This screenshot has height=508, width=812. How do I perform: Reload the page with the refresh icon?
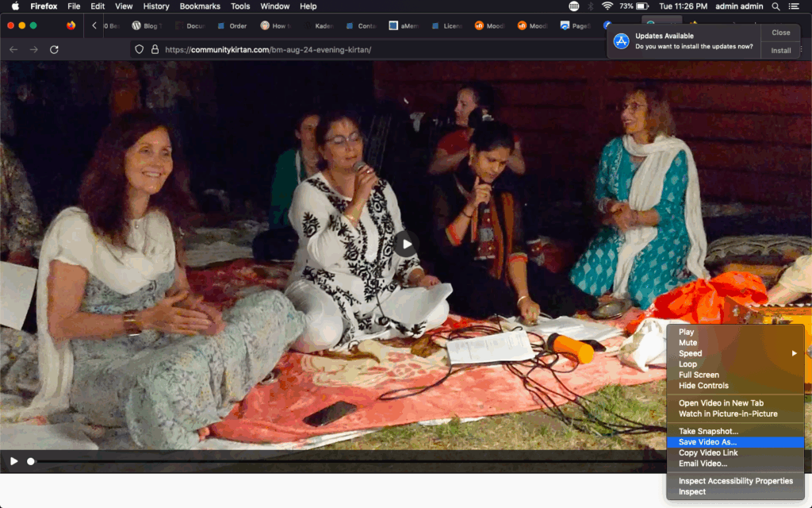click(x=54, y=49)
